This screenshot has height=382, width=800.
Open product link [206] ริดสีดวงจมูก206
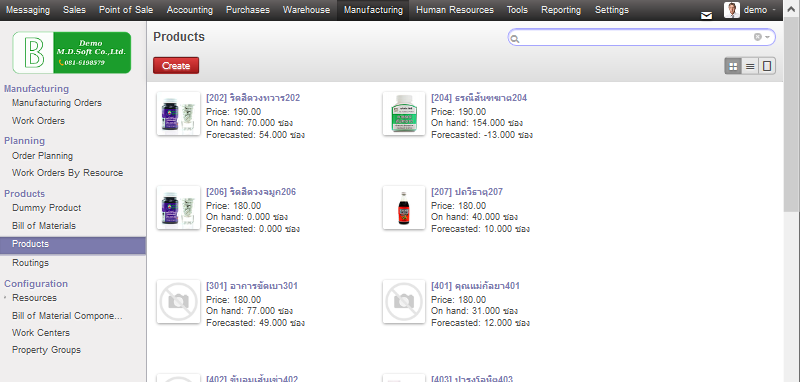tap(251, 192)
